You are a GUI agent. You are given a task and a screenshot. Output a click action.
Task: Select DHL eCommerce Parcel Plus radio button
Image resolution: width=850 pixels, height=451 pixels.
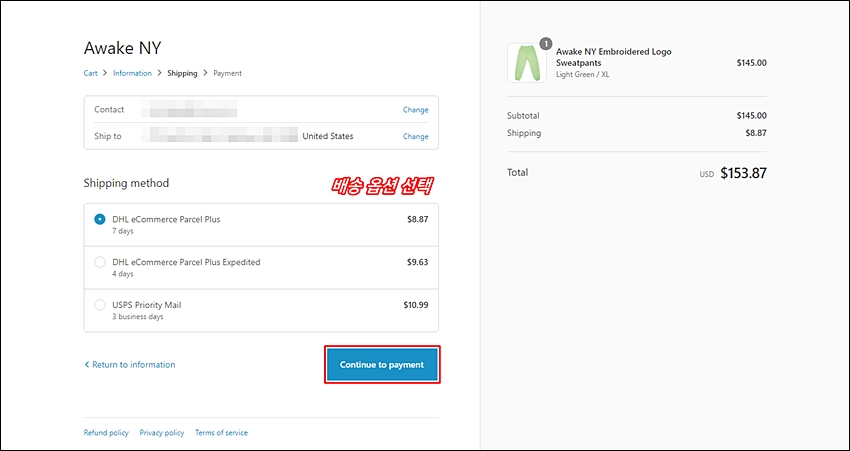pos(100,220)
